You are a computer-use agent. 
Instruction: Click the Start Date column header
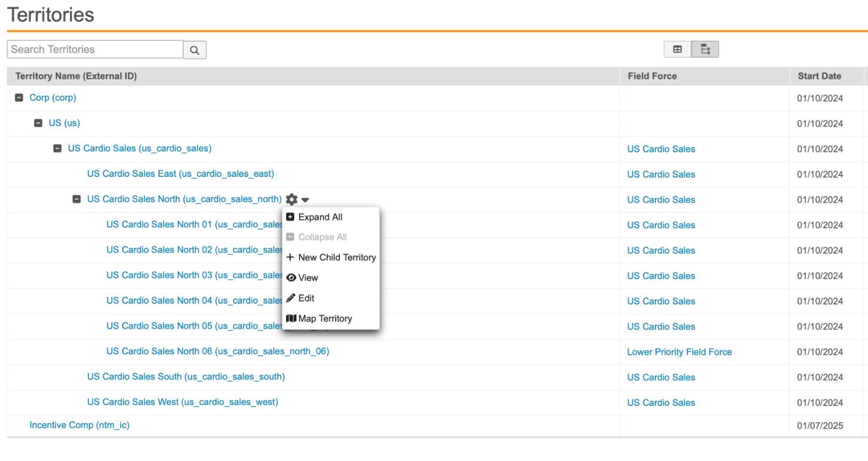pyautogui.click(x=819, y=76)
